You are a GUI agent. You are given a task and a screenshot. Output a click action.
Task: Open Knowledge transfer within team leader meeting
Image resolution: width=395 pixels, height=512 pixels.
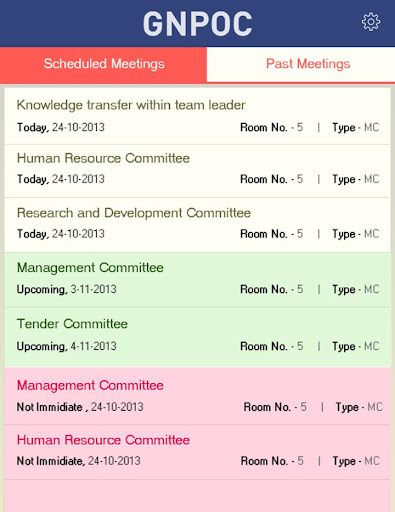pos(197,116)
